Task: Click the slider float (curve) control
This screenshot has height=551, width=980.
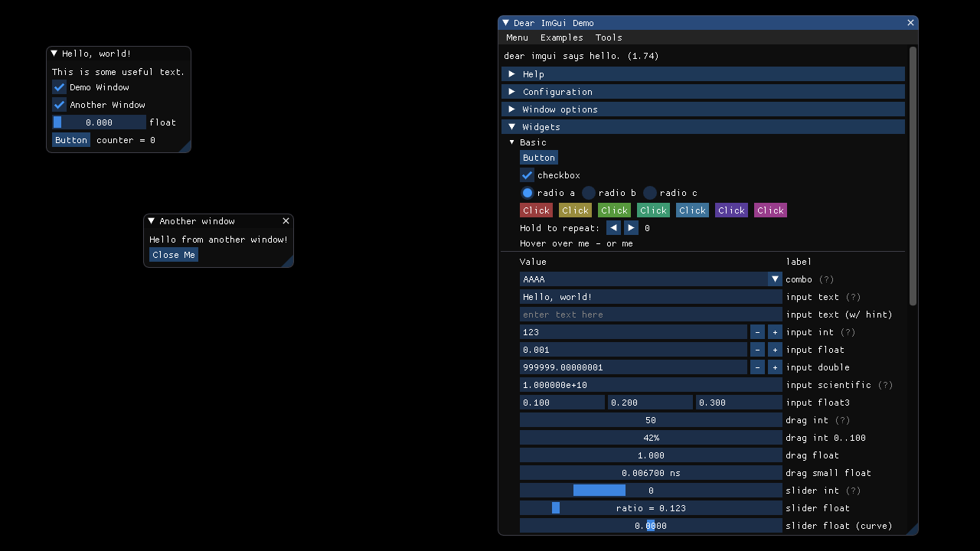Action: point(651,526)
